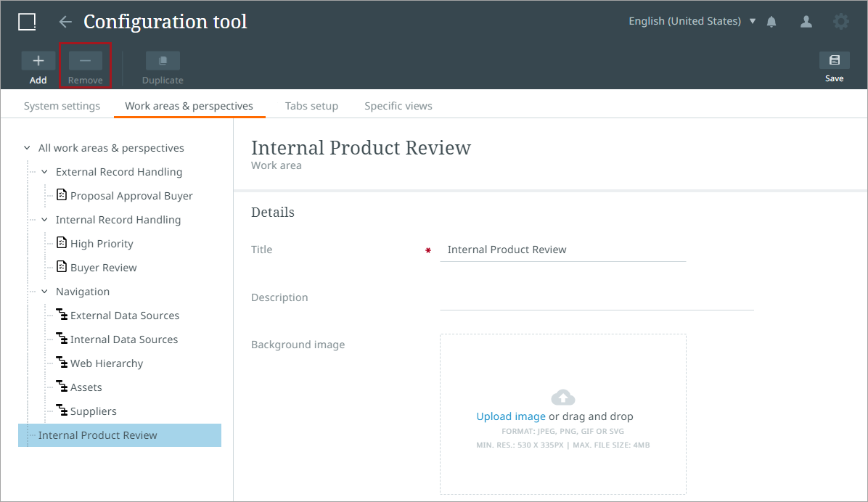Collapse the Navigation tree node
Image resolution: width=868 pixels, height=502 pixels.
tap(44, 292)
